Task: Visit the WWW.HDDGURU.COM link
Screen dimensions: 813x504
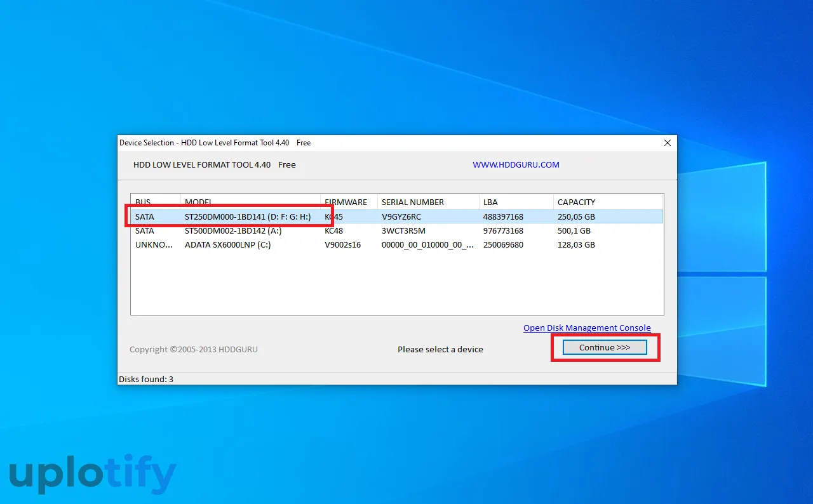Action: click(x=516, y=164)
